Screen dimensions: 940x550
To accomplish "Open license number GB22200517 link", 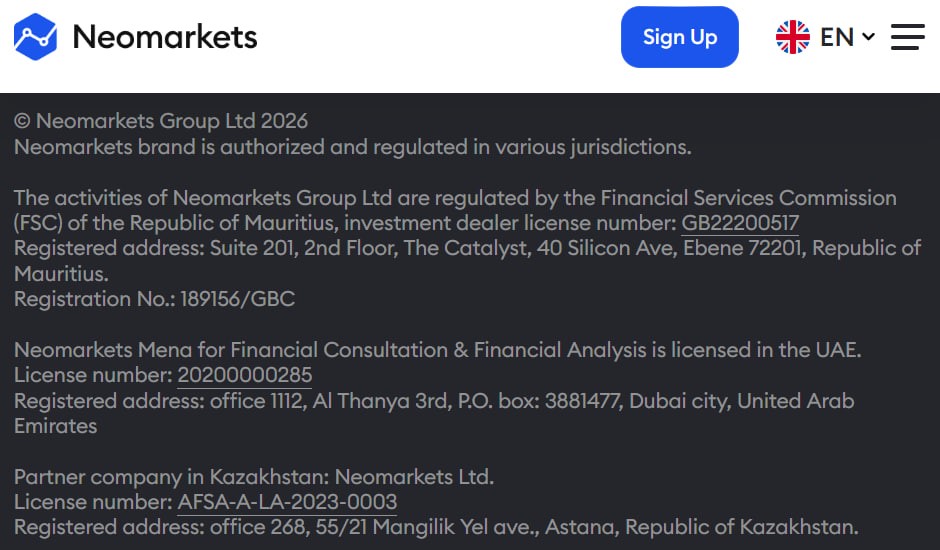I will point(740,223).
